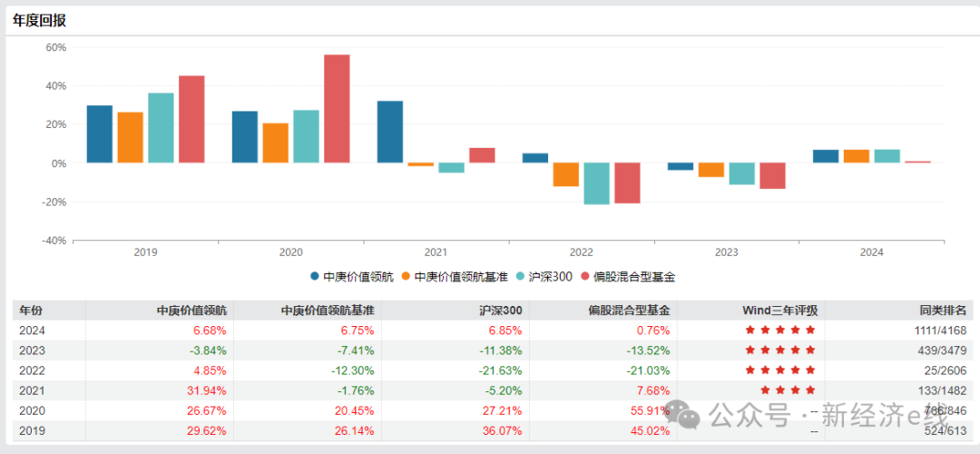Click the 沪深300 table column header
Screen dimensions: 980x454
point(500,311)
